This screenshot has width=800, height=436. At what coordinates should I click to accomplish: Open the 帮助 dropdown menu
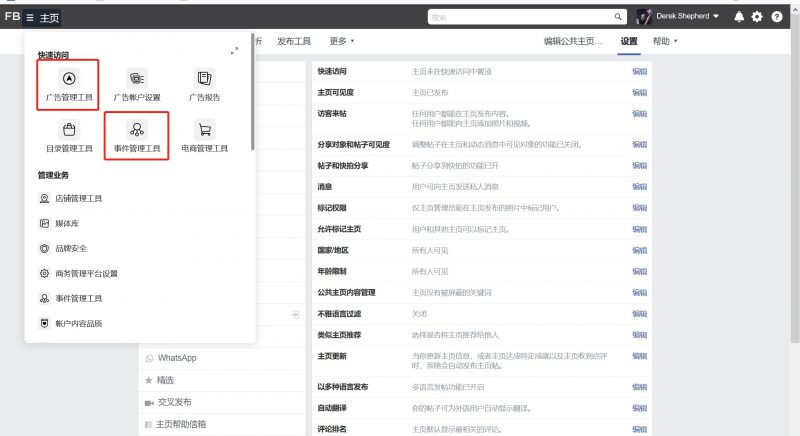665,41
